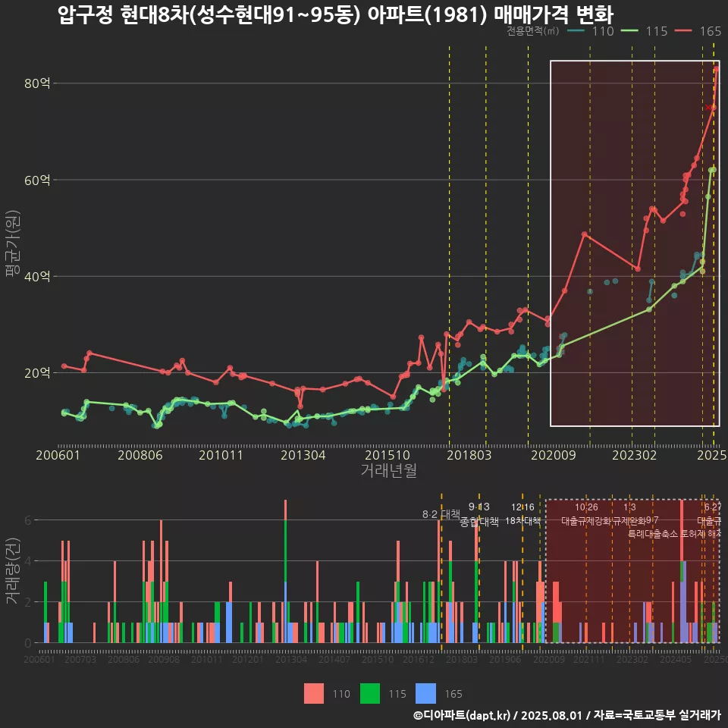Viewport: 728px width, 728px height.
Task: Click the 201011 tick on the price chart
Action: (221, 455)
